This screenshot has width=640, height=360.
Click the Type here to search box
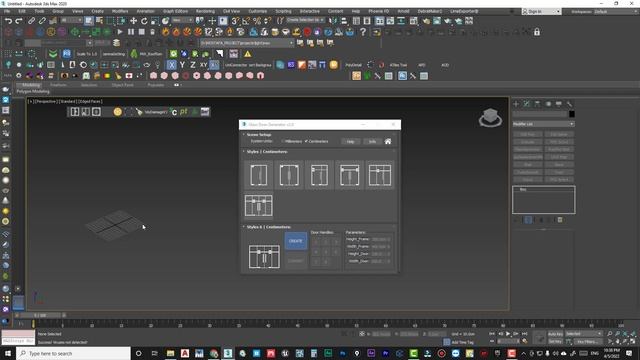(73, 353)
